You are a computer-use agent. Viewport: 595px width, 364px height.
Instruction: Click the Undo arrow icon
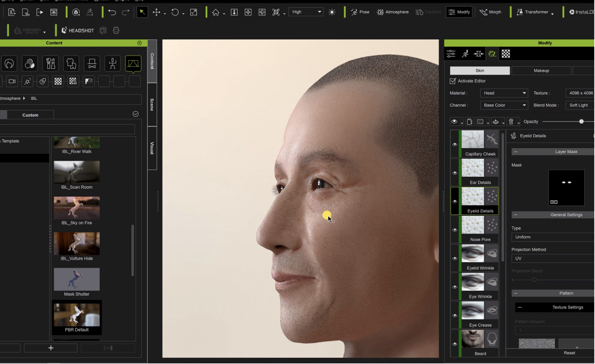click(x=112, y=12)
